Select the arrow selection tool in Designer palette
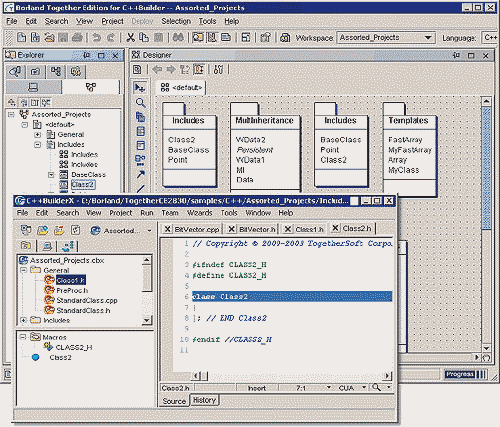 (140, 88)
